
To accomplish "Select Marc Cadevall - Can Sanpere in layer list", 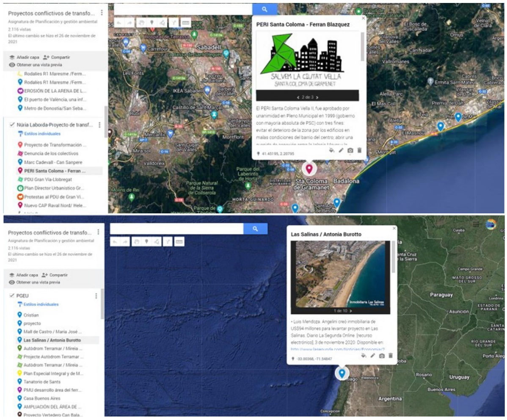I will 53,162.
